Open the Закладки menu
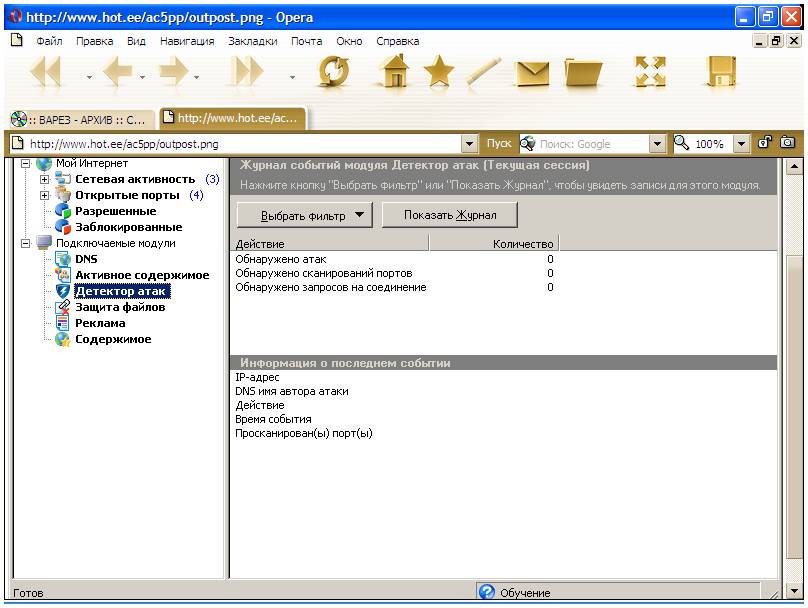Screen dimensions: 808x608 click(x=253, y=41)
